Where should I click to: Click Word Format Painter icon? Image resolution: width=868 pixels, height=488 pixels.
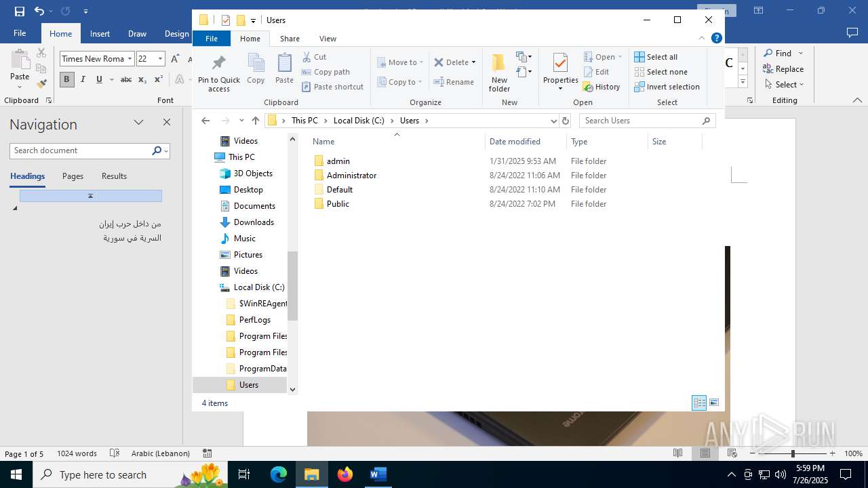[41, 84]
